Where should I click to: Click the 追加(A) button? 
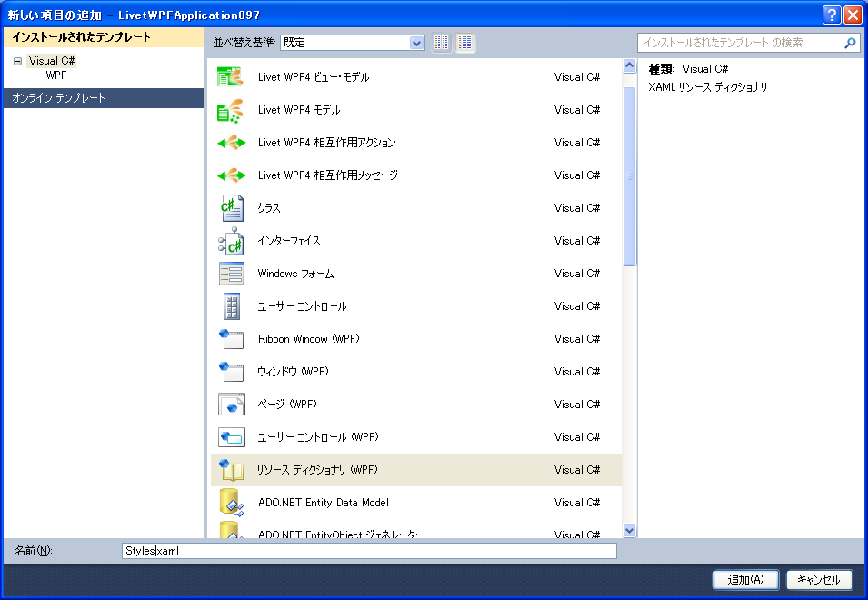coord(745,579)
